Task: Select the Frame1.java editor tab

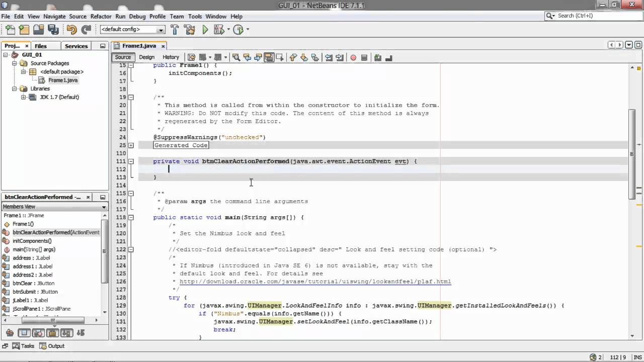Action: (x=139, y=46)
